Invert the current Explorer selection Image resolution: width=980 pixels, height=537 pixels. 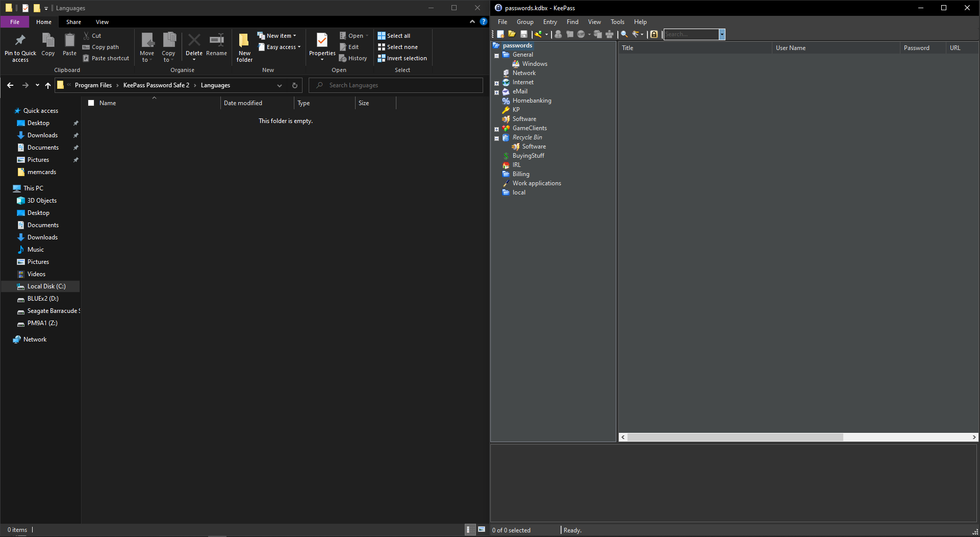402,58
